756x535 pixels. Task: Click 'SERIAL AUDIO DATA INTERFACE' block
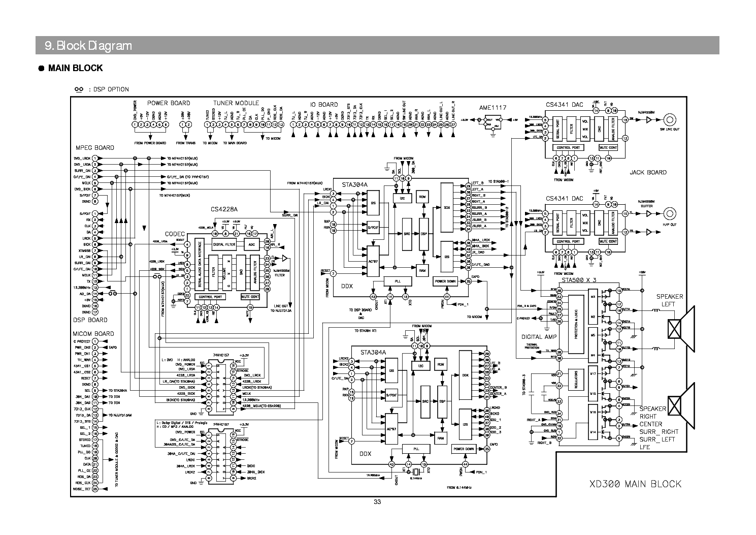[x=200, y=264]
